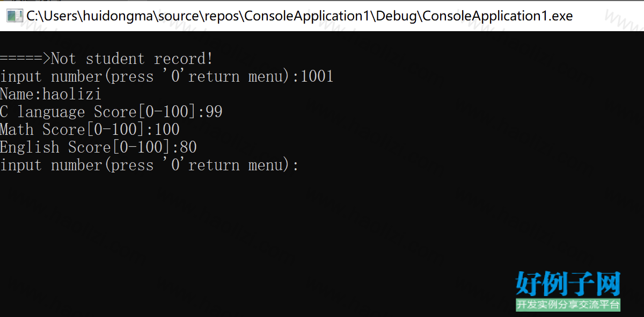Click the C language score value 99
Screen dimensions: 644x317
(214, 112)
